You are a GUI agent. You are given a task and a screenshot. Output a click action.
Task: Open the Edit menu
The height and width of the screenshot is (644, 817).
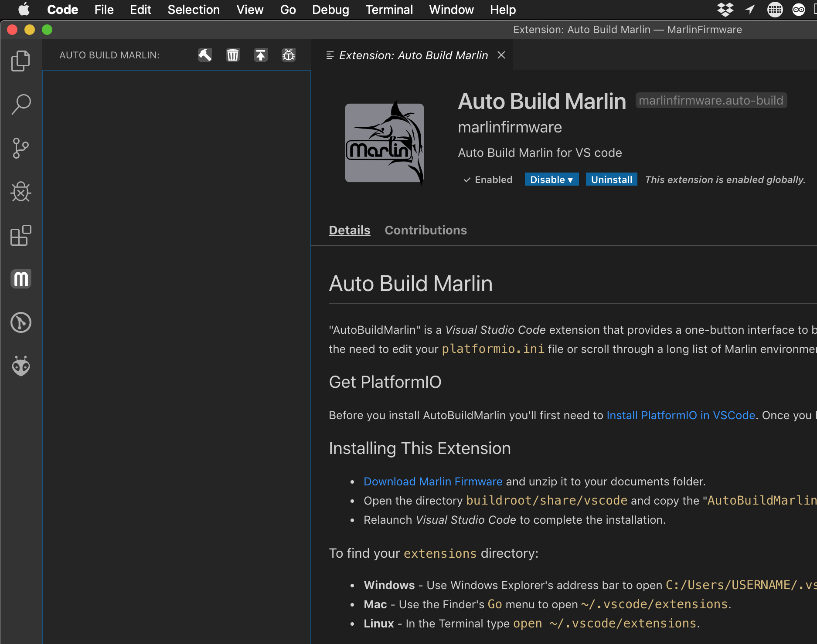tap(140, 10)
